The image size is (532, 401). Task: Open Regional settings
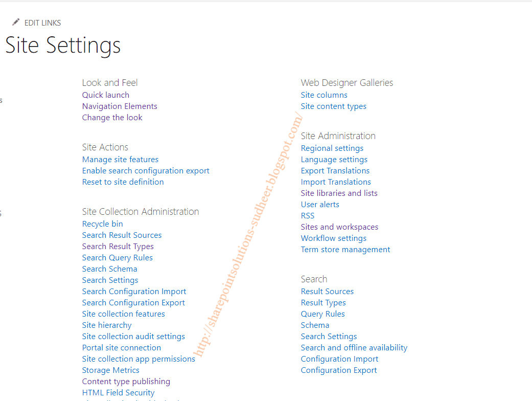332,148
